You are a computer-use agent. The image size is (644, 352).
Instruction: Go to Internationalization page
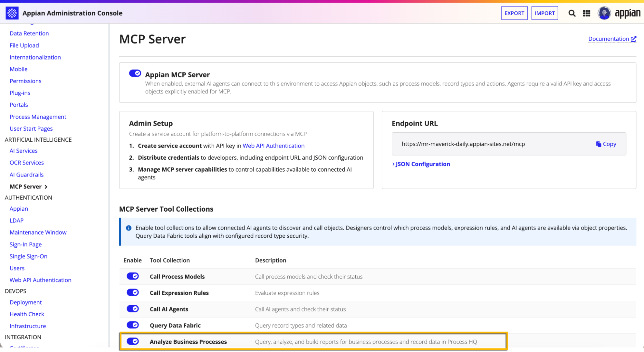tap(35, 57)
